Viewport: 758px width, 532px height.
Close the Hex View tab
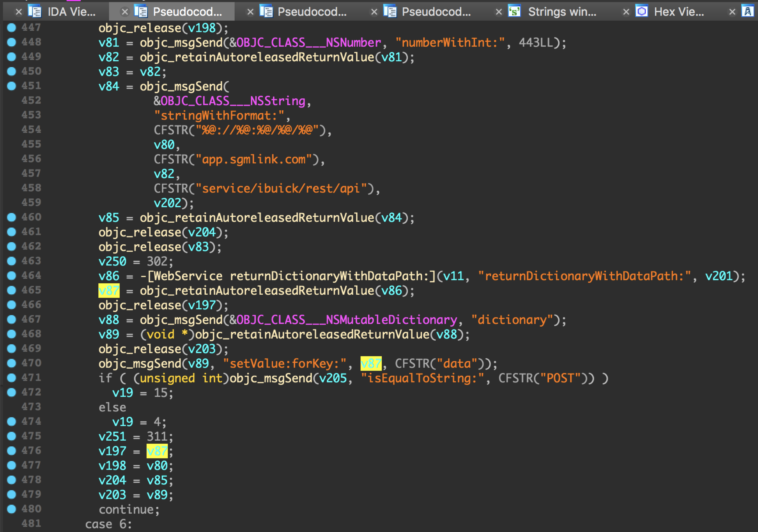[626, 12]
